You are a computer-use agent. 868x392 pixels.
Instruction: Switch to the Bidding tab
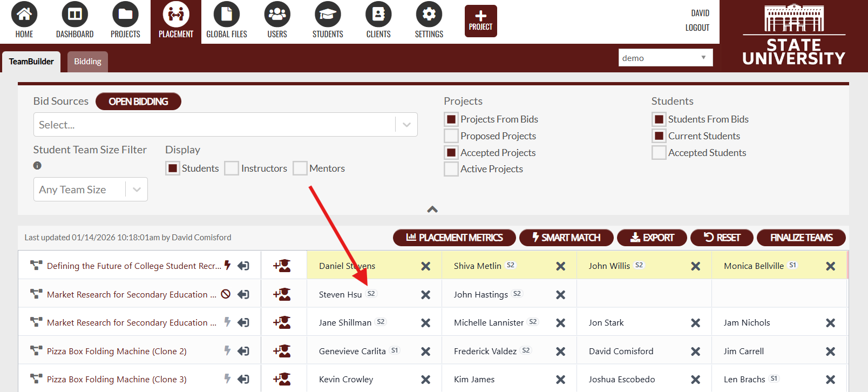point(87,62)
